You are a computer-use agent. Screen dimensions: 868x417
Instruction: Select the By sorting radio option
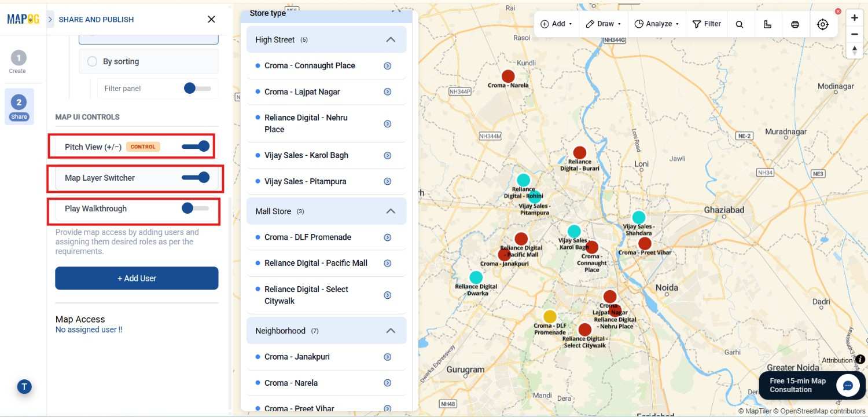[x=92, y=61]
